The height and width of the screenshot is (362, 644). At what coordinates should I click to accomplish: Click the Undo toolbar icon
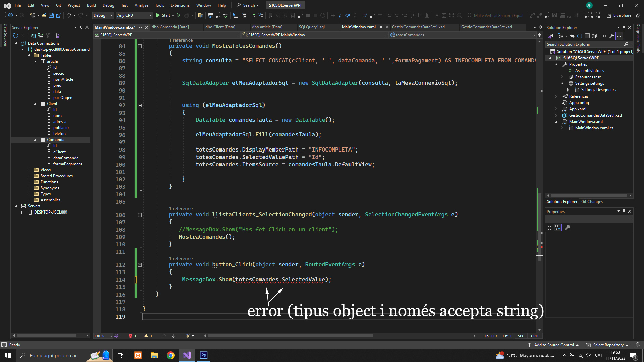68,15
